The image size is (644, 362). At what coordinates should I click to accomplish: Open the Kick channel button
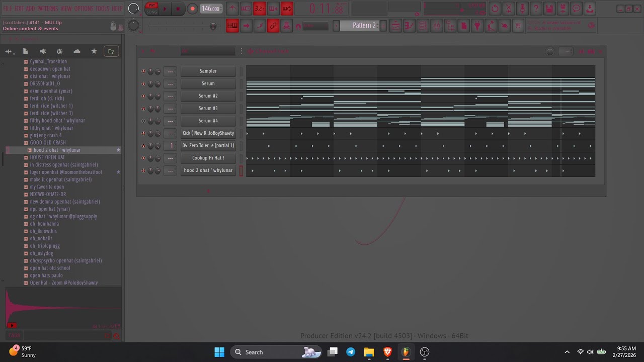pos(208,133)
